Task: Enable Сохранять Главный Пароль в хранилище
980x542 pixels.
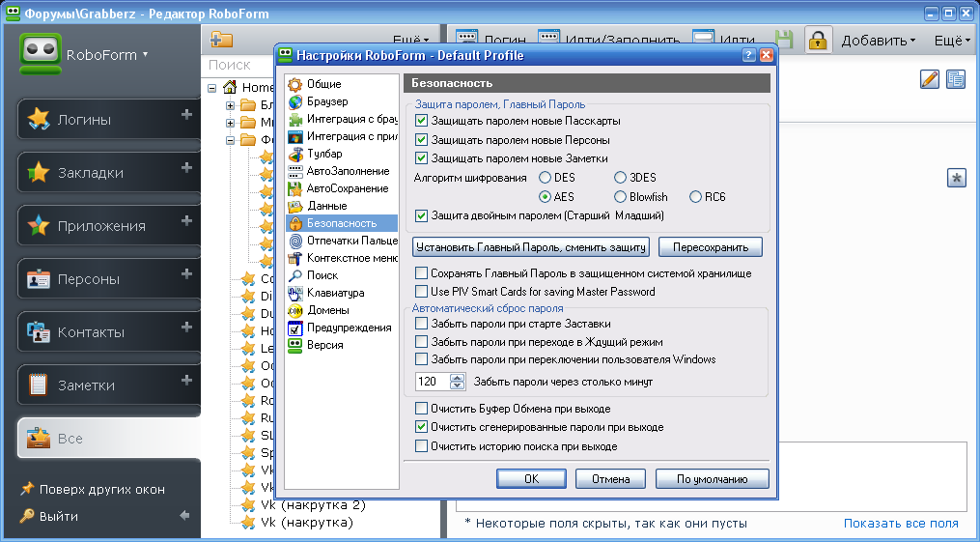Action: pos(421,273)
